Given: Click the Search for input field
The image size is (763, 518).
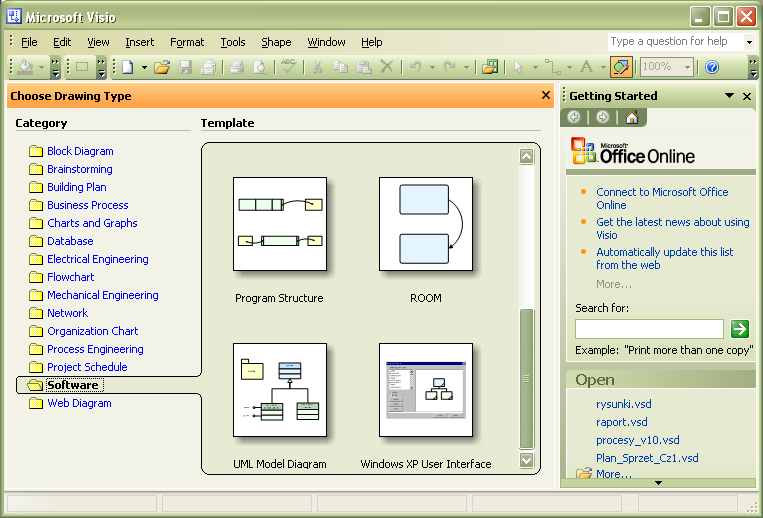Looking at the screenshot, I should (649, 329).
